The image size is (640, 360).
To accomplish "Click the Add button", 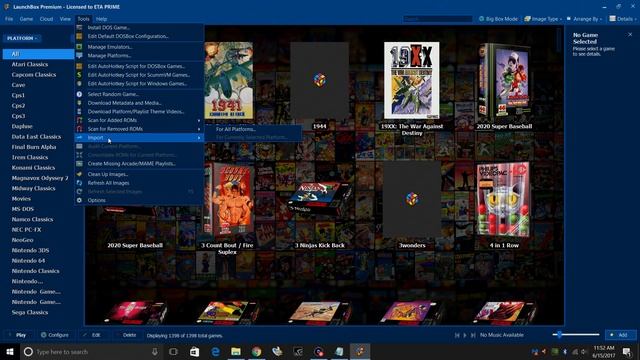I will [620, 335].
